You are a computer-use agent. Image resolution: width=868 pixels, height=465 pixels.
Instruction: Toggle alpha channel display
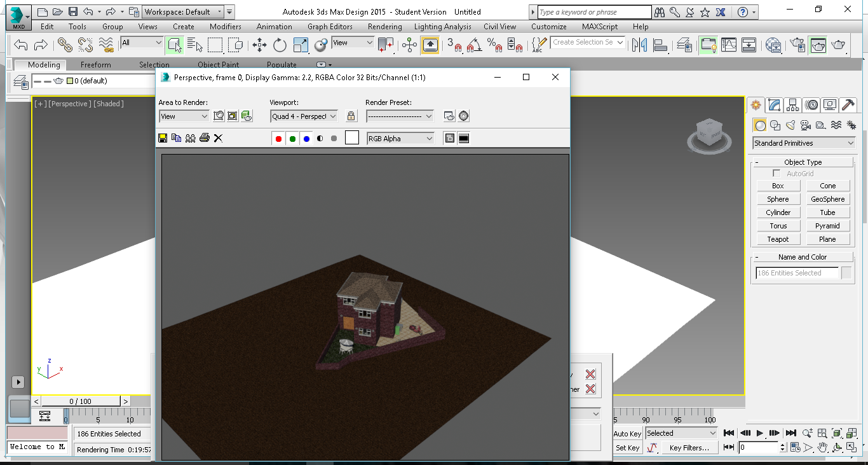click(320, 138)
